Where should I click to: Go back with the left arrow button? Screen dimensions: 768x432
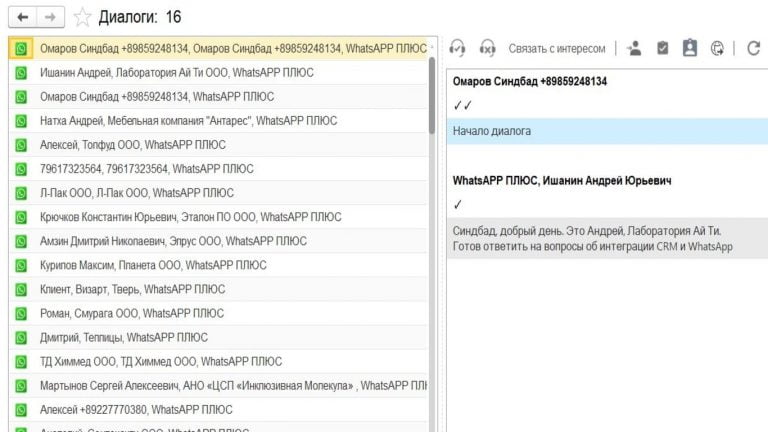[x=23, y=17]
